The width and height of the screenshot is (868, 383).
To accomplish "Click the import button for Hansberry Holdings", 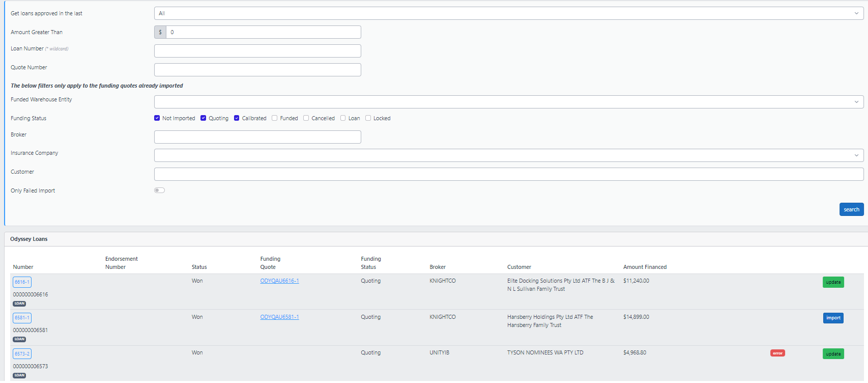I will (833, 318).
